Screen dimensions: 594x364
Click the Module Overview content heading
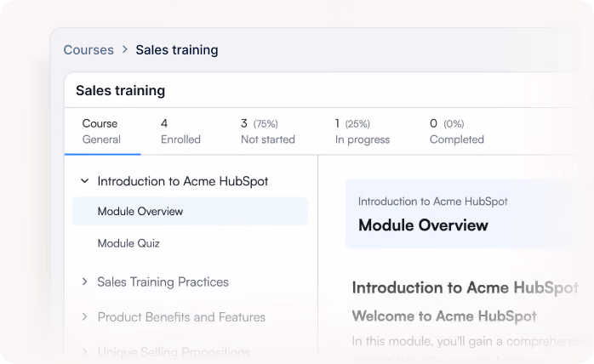pos(423,225)
